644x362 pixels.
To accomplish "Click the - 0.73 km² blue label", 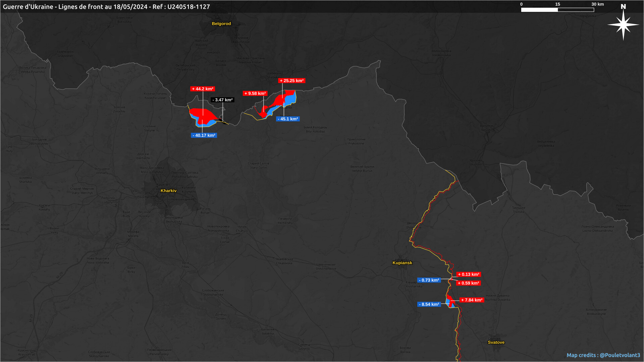I will click(429, 280).
